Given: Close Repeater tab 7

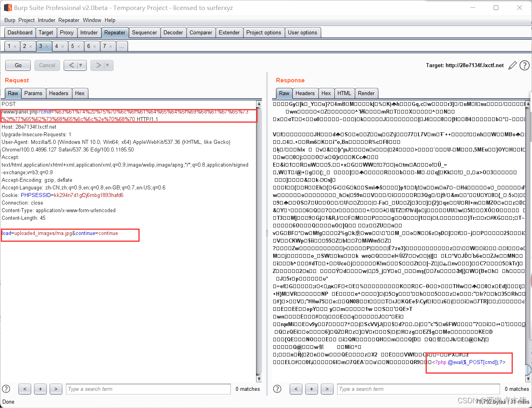Looking at the screenshot, I should [110, 46].
